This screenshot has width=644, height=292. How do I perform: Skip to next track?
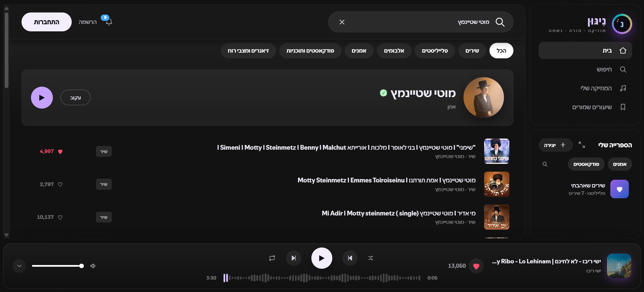click(294, 258)
